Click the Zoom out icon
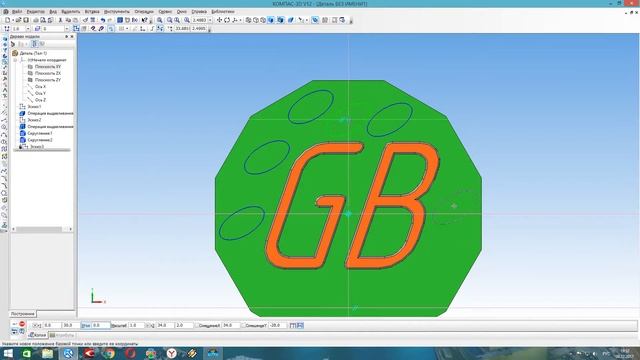The width and height of the screenshot is (640, 360). [x=177, y=20]
